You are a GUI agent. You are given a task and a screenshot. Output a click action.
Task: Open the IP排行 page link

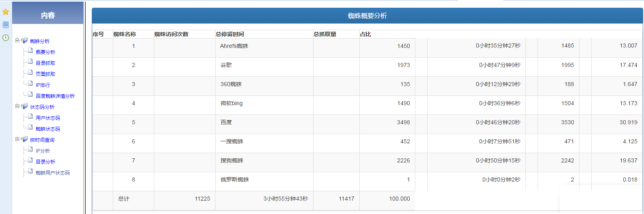click(x=43, y=85)
